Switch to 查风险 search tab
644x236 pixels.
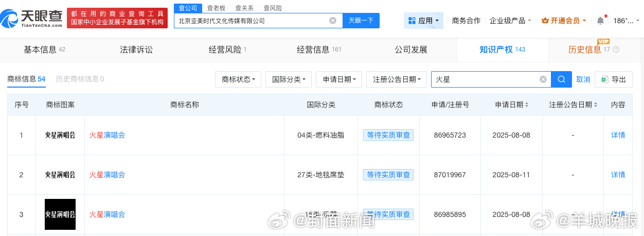point(273,8)
